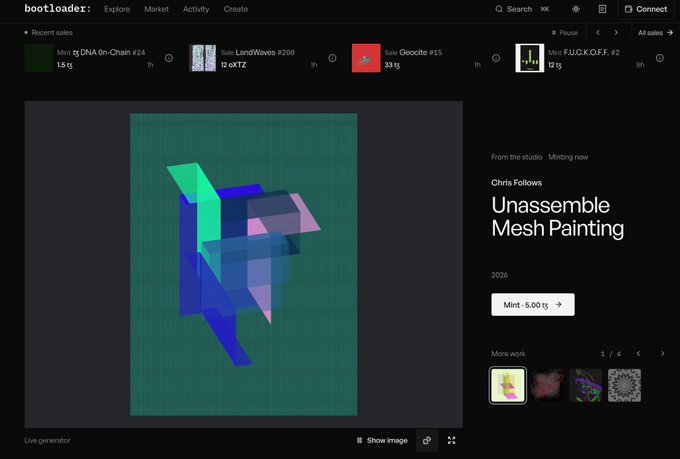Open F.U.C.K.O.F.F. #2 thumbnail
The height and width of the screenshot is (459, 680).
click(x=530, y=58)
